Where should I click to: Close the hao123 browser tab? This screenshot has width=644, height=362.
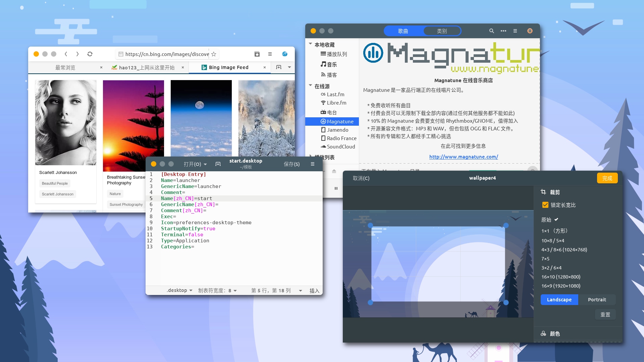(183, 67)
